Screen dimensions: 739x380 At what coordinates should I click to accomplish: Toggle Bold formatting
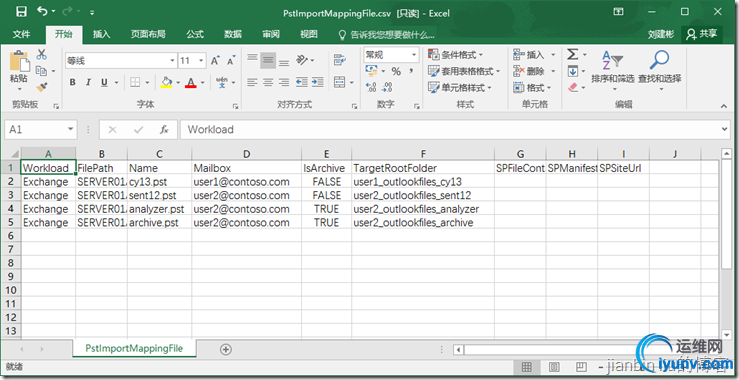[73, 83]
